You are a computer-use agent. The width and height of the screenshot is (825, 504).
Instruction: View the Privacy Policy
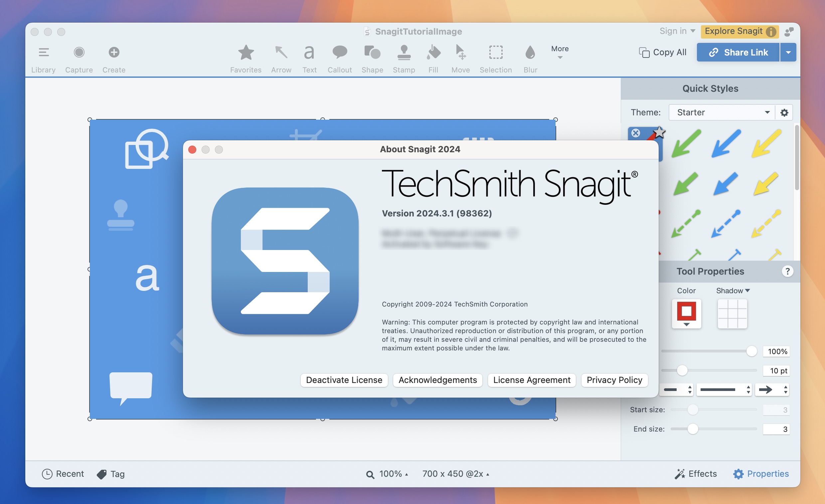click(614, 380)
